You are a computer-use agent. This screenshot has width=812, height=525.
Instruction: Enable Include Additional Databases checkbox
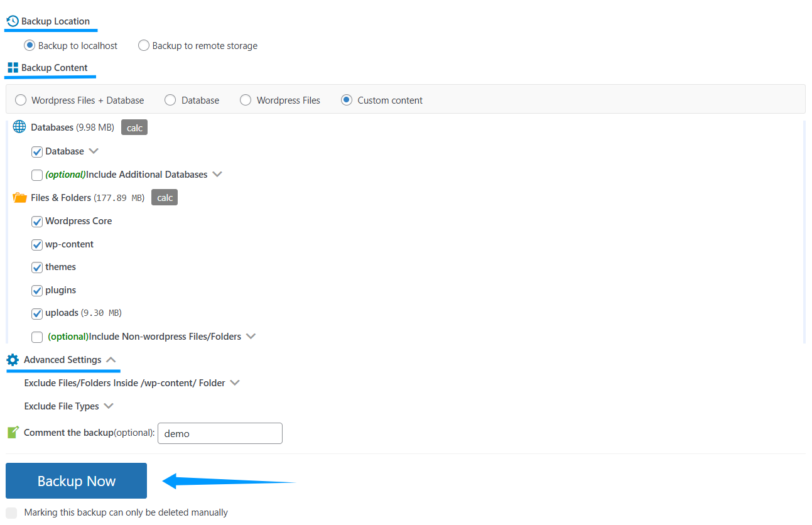37,175
